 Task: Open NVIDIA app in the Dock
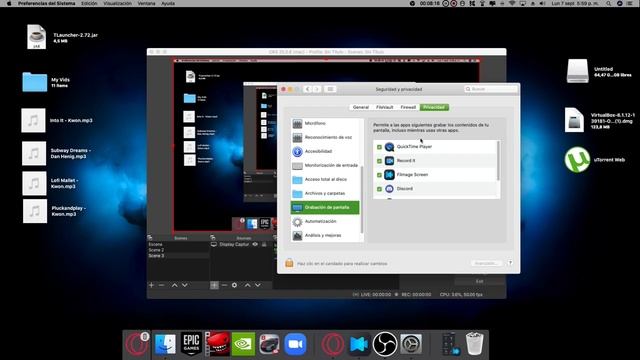click(243, 344)
